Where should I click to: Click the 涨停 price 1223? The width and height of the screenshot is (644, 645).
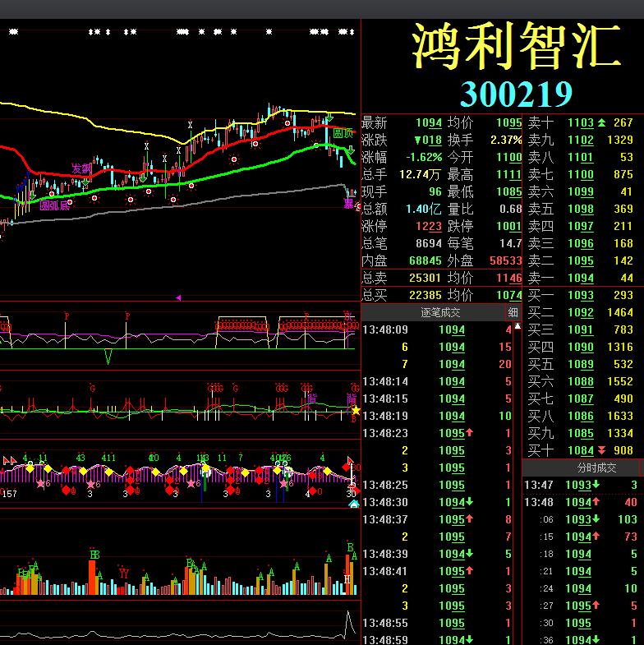[x=429, y=226]
